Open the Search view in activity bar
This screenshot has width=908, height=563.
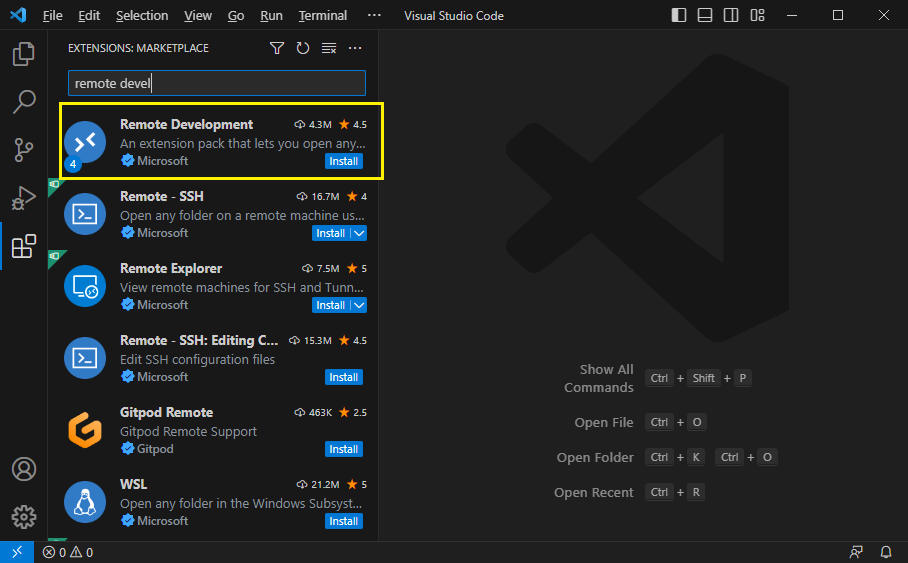24,102
